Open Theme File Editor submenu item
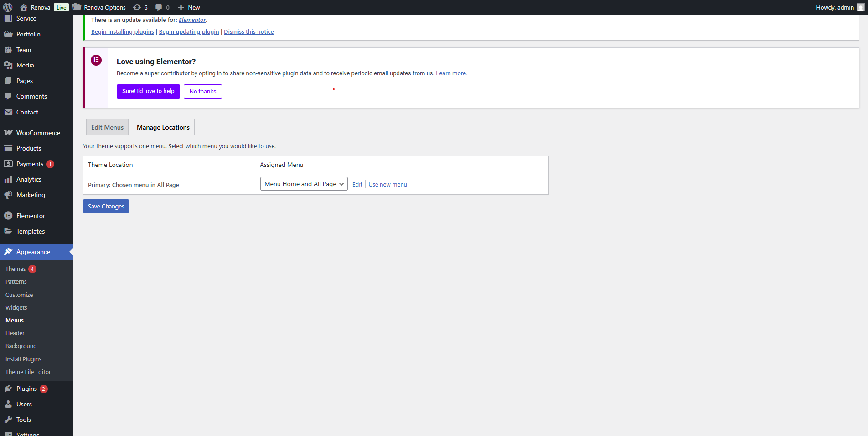868x436 pixels. coord(28,372)
